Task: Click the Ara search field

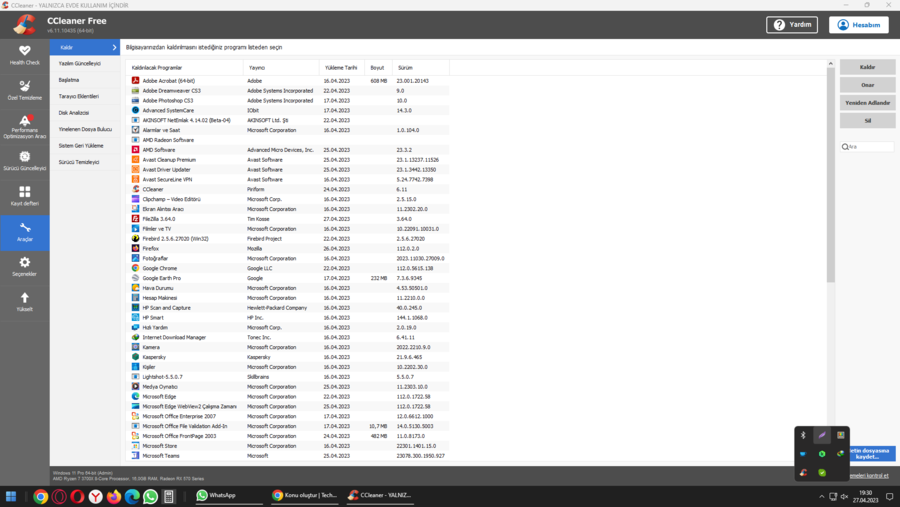Action: (867, 147)
